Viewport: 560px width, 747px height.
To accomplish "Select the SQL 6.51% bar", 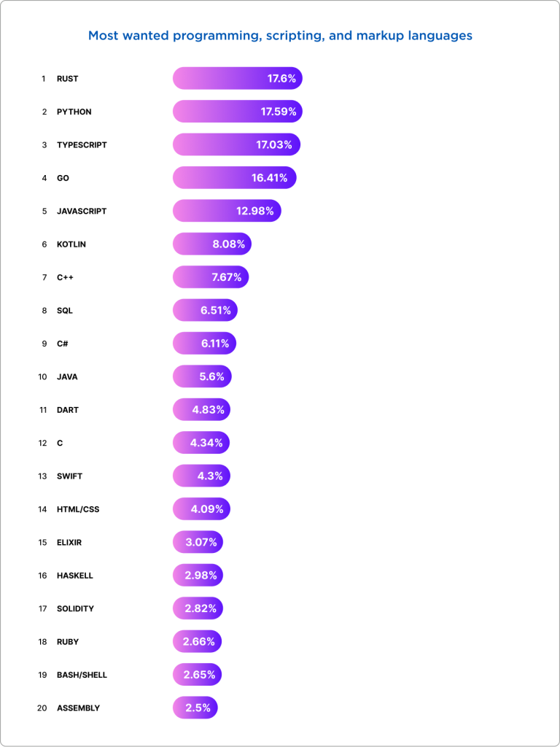I will (x=205, y=310).
